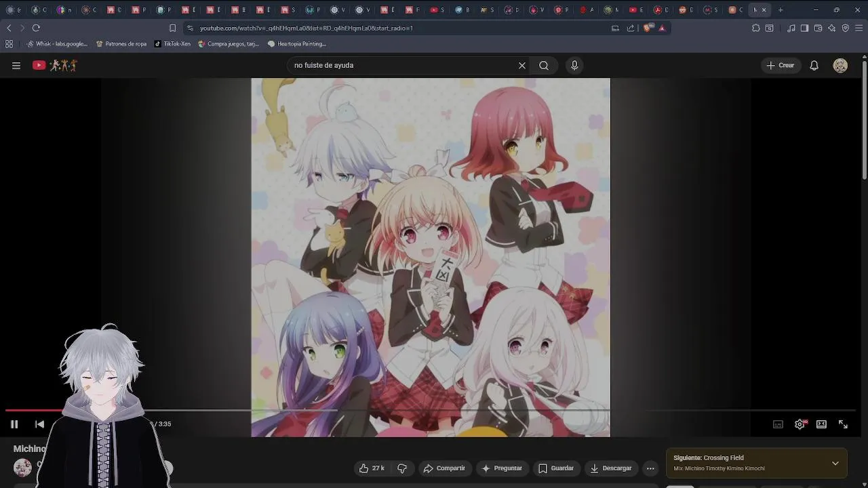Dislike the video with thumbs-down
This screenshot has height=488, width=868.
(x=402, y=468)
